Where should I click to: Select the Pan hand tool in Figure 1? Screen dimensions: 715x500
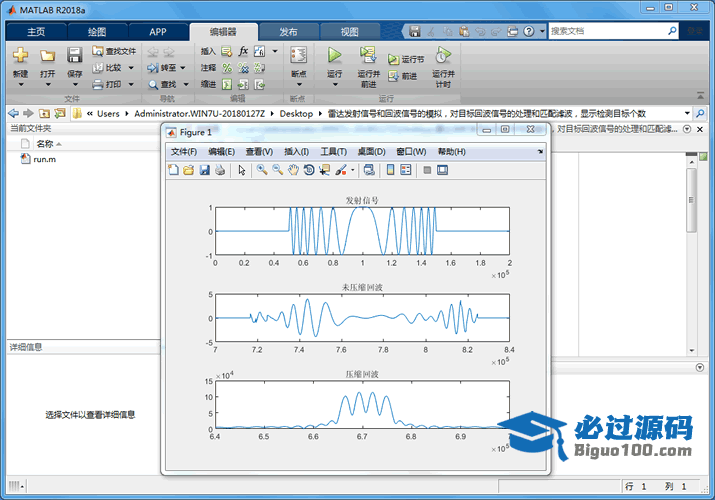coord(293,170)
